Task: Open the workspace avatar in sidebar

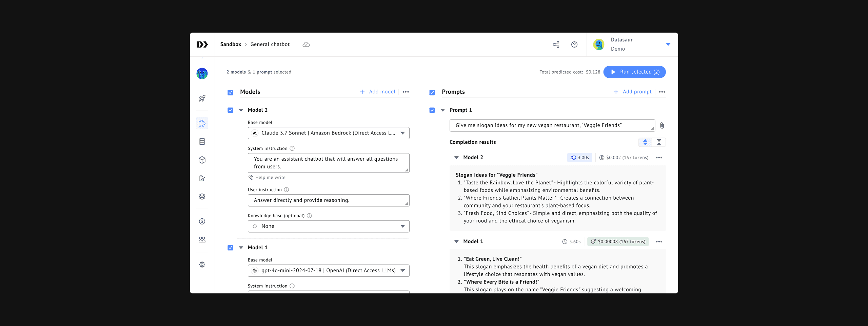Action: (x=202, y=73)
